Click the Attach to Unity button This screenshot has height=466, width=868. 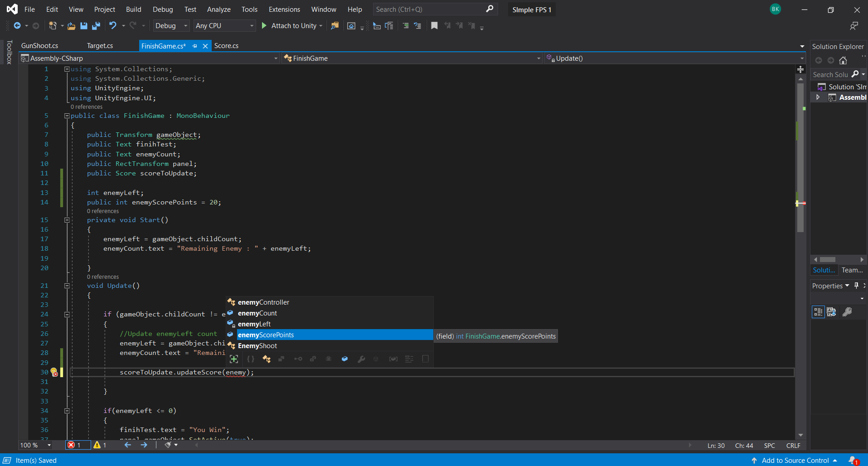pyautogui.click(x=293, y=26)
